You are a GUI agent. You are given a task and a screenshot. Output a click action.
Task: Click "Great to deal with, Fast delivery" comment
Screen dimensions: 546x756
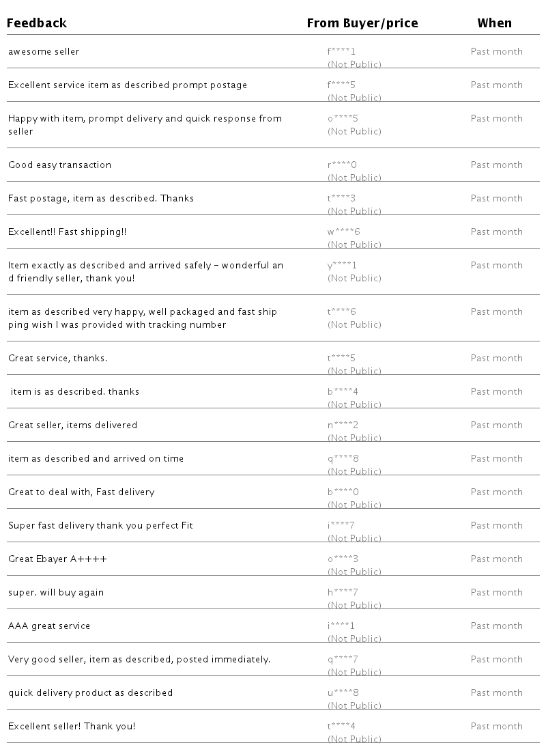81,492
